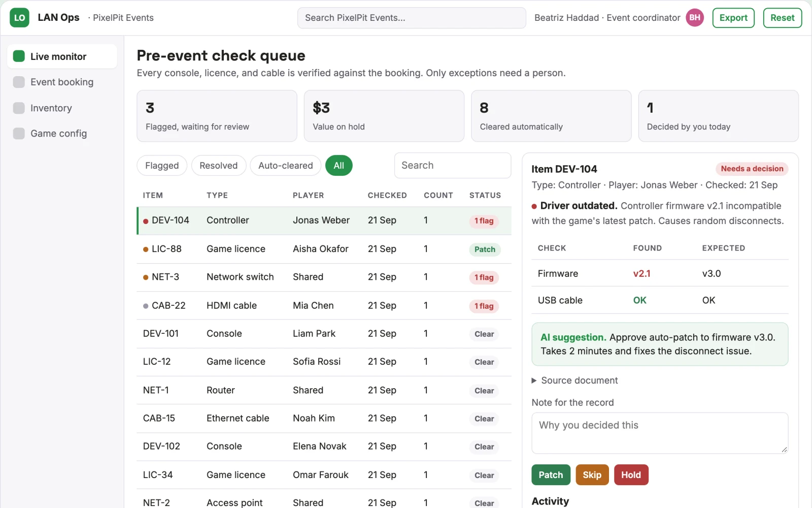Focus the Search PixelPit Events field
The image size is (812, 508).
click(x=412, y=18)
